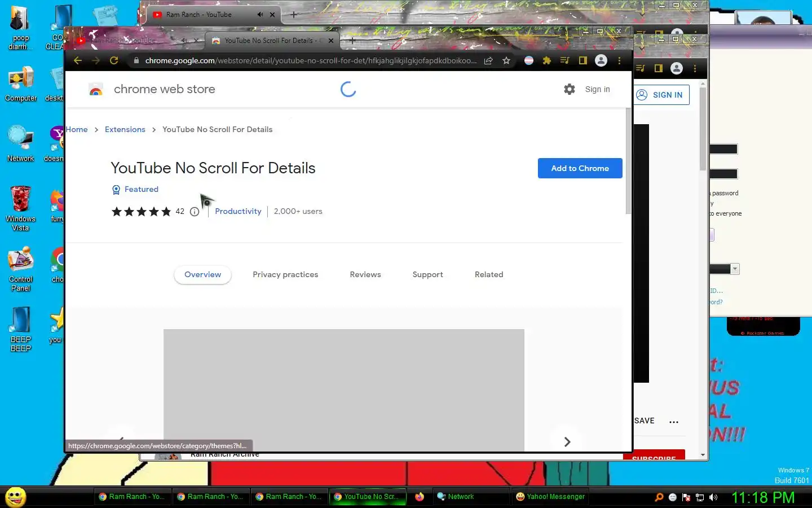This screenshot has width=812, height=508.
Task: Switch to Yahoo! Messenger in the taskbar
Action: [x=550, y=497]
